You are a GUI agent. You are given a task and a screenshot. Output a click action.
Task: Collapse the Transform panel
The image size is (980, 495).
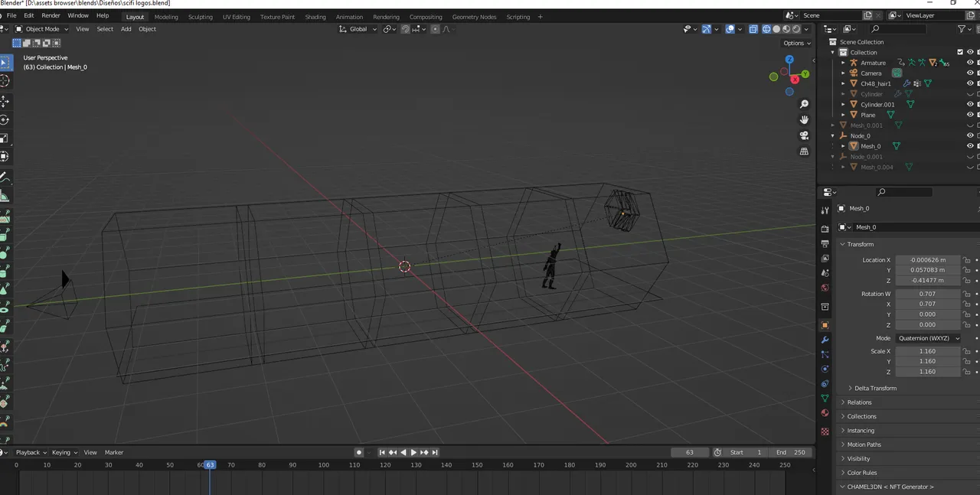[860, 244]
